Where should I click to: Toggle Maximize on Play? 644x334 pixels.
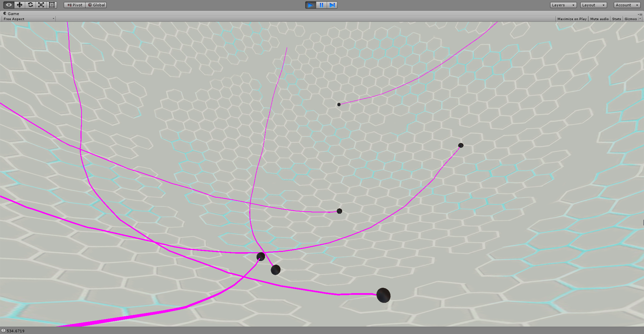[x=572, y=19]
